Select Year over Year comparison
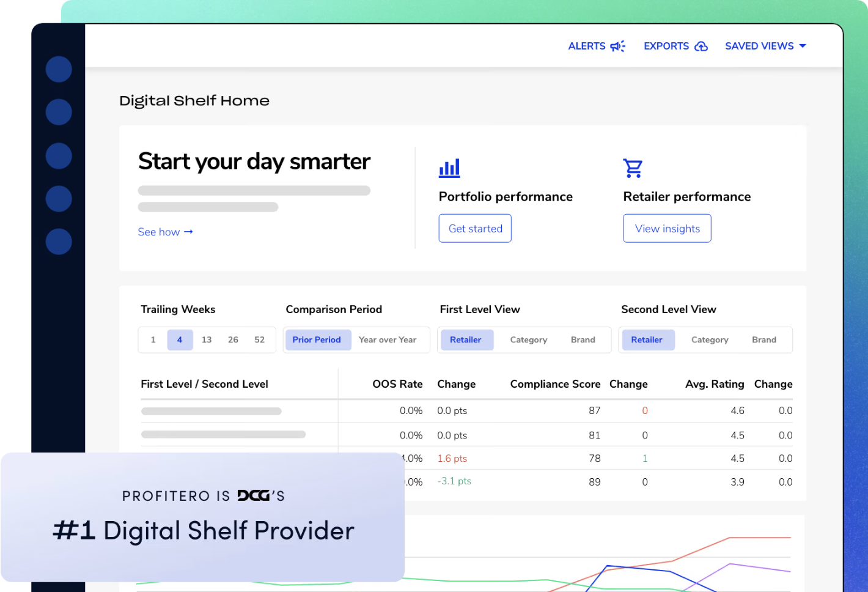868x592 pixels. [388, 339]
